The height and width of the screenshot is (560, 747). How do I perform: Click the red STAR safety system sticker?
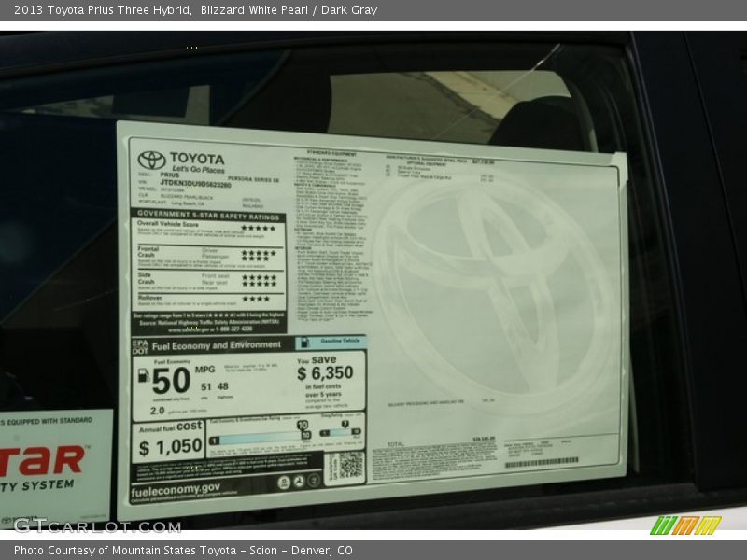47,462
